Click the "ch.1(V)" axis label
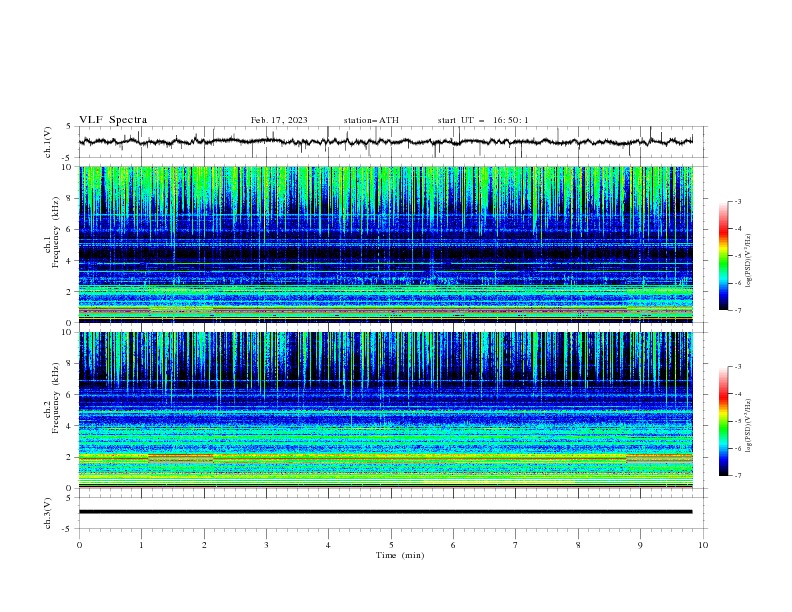Screen dimensions: 792x612 point(48,142)
